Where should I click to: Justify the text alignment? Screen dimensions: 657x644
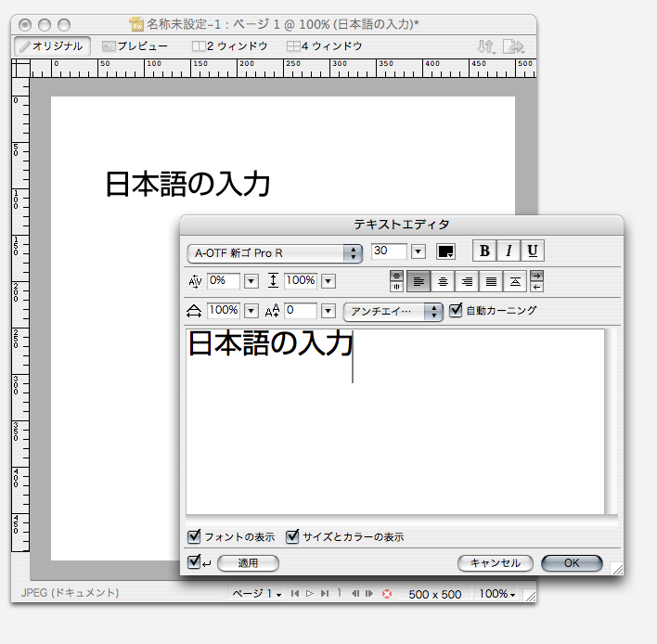point(492,281)
